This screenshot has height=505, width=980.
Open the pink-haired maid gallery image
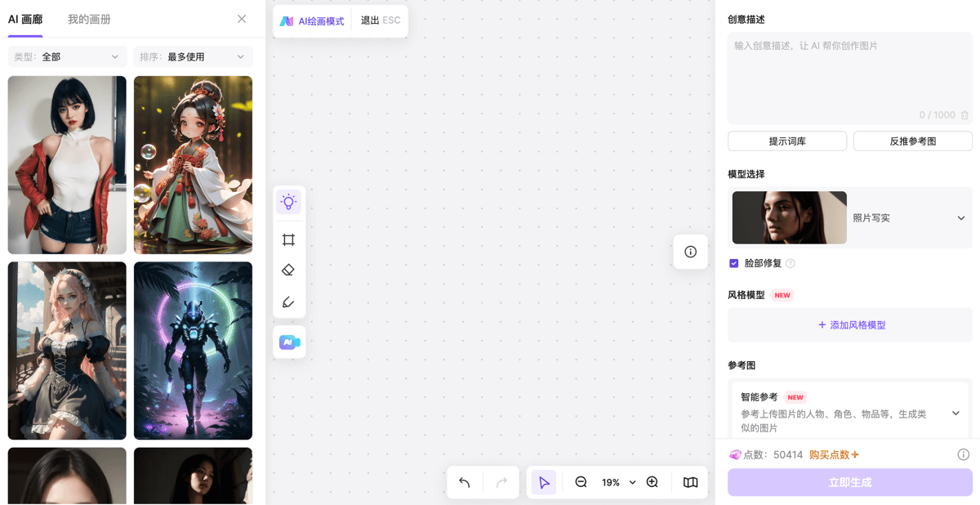click(x=67, y=351)
